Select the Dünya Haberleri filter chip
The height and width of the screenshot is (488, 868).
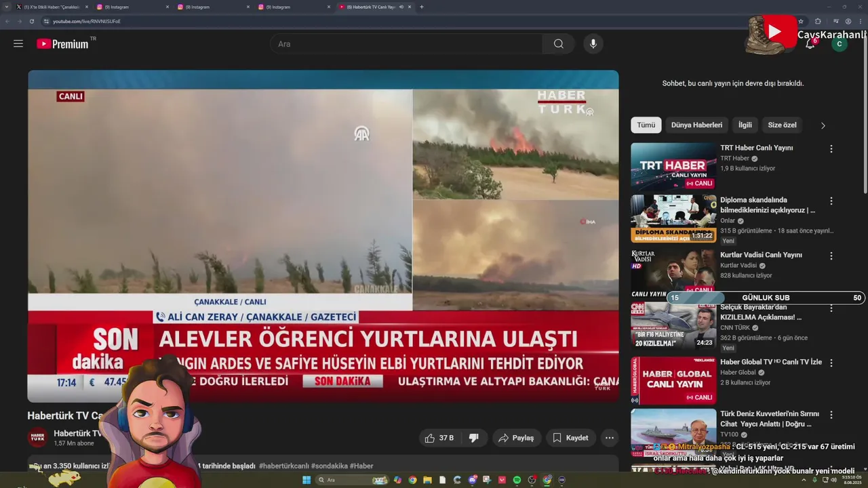click(x=696, y=125)
